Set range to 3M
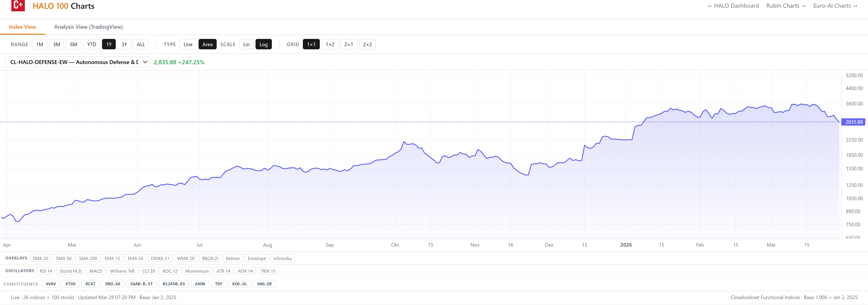Viewport: 868px width, 305px height. tap(56, 45)
